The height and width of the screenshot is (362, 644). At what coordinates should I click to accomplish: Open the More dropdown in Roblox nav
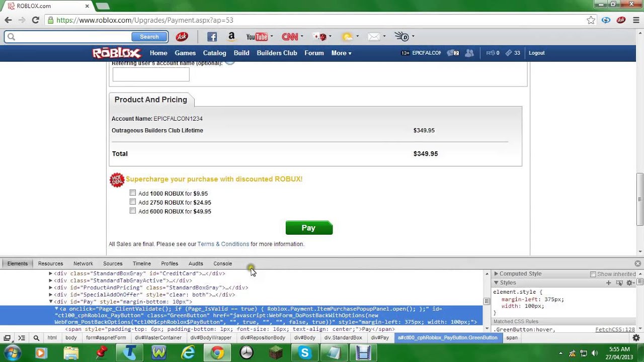click(341, 53)
